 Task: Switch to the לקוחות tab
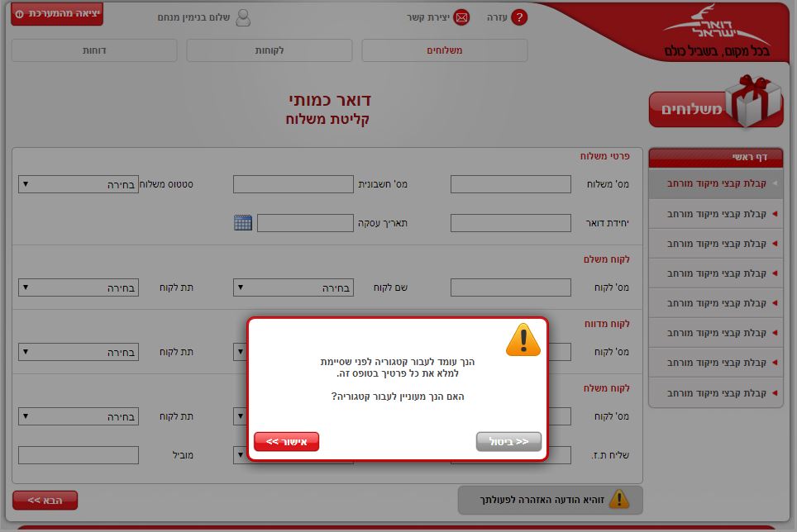(270, 50)
